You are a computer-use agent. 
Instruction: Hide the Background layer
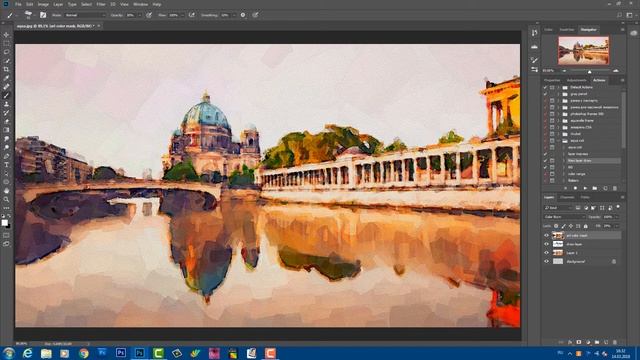coord(547,262)
